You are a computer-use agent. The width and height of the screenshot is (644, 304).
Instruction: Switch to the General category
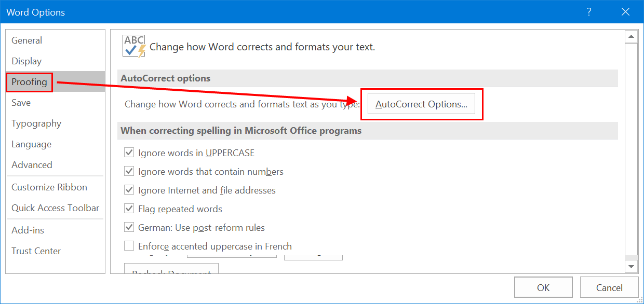point(27,40)
